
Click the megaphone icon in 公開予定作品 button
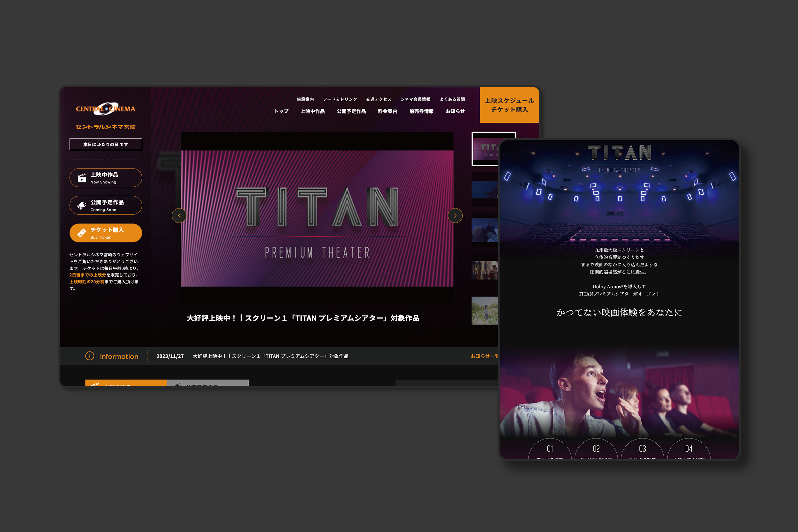pyautogui.click(x=82, y=205)
